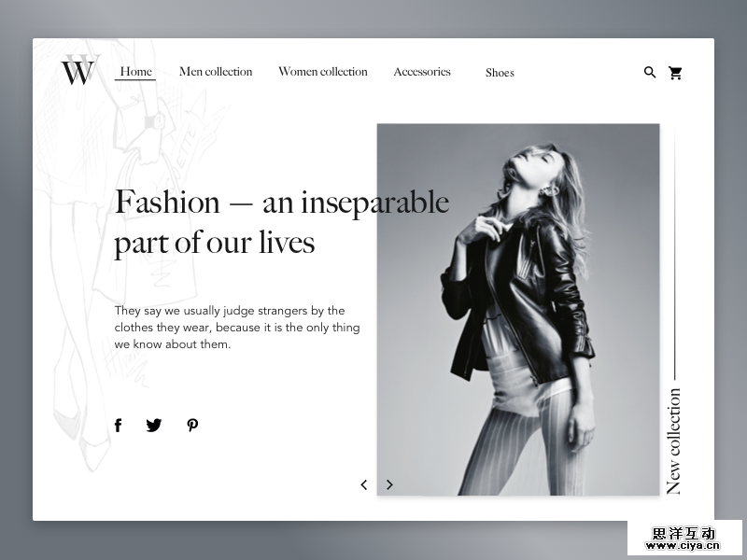Image resolution: width=747 pixels, height=560 pixels.
Task: Open the Women collection menu item
Action: pos(323,72)
